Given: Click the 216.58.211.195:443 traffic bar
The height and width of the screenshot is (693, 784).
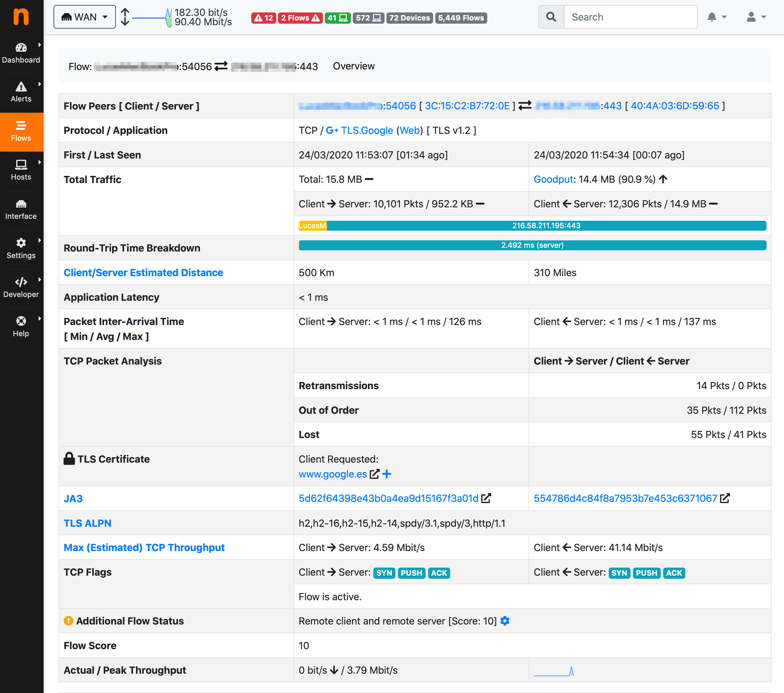Looking at the screenshot, I should pos(546,225).
